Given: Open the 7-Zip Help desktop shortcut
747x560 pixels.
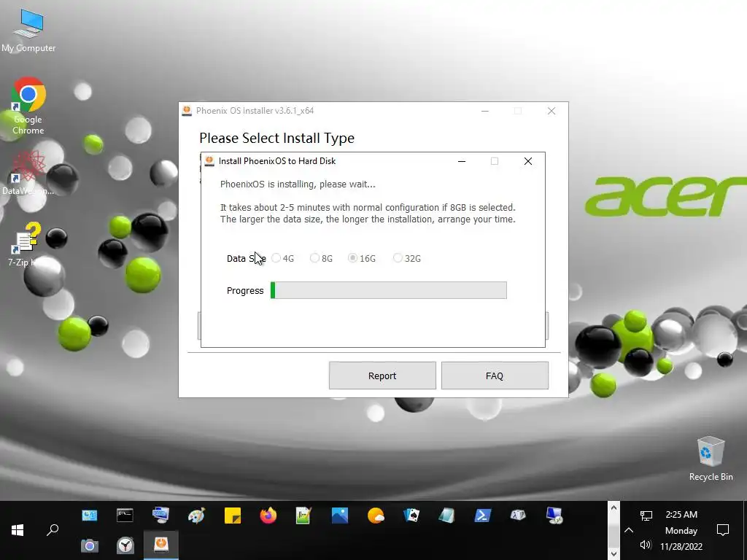Looking at the screenshot, I should click(x=26, y=244).
